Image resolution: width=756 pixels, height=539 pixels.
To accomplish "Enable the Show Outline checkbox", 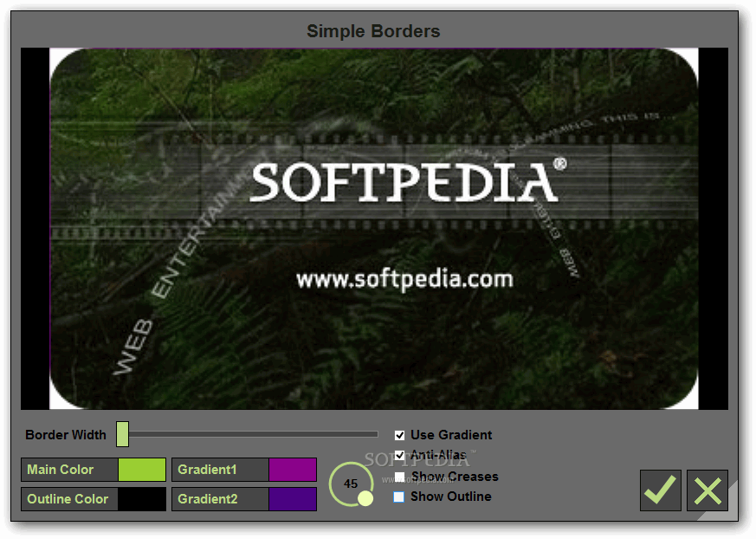I will point(399,497).
